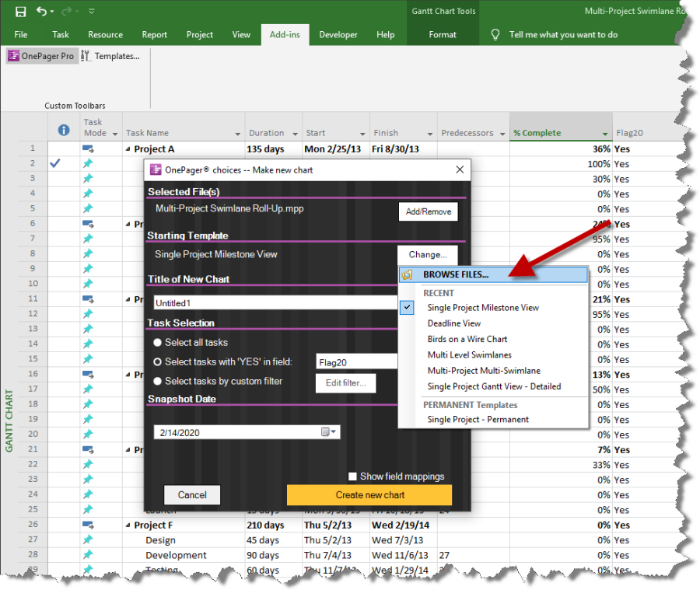700x590 pixels.
Task: Pick the Multi Level Swimlanes template
Action: click(470, 354)
